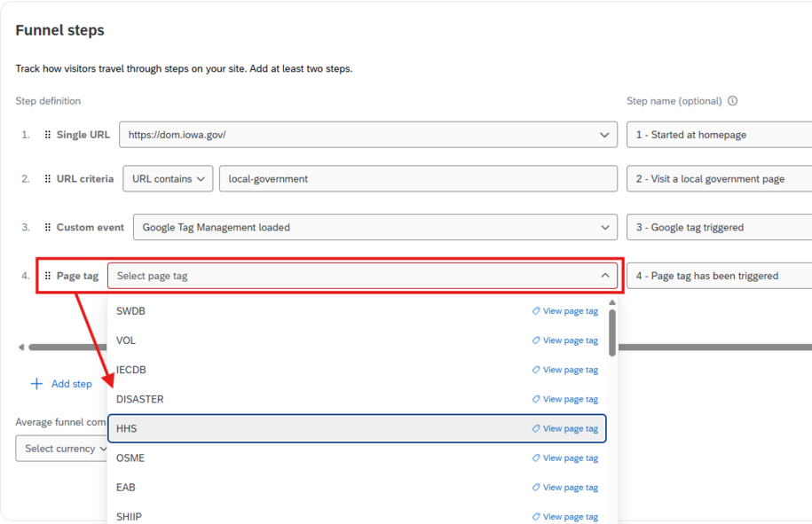
Task: Click the drag handle for step 1 Single URL
Action: (x=49, y=134)
